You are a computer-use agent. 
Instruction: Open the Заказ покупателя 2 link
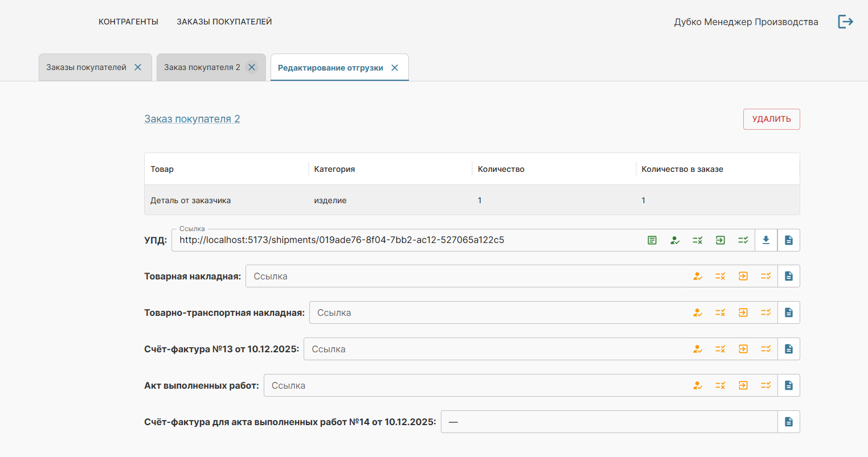(192, 119)
